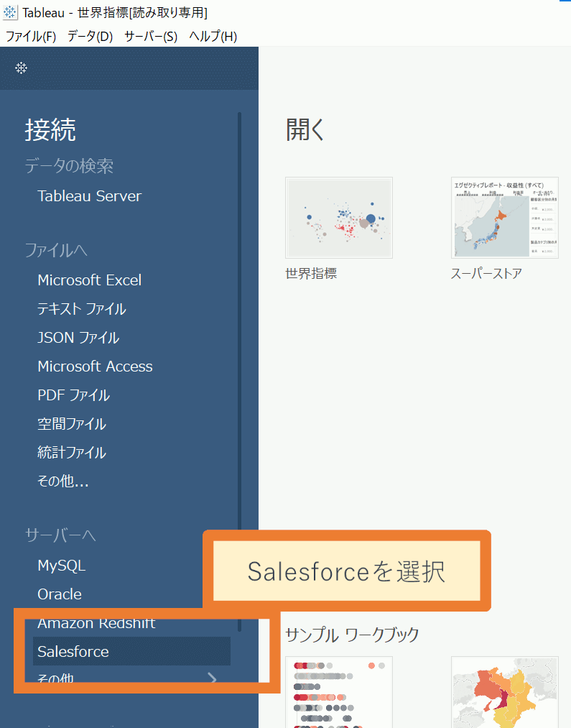The height and width of the screenshot is (728, 571).
Task: Open その他... under ファイルへ
Action: [x=62, y=482]
